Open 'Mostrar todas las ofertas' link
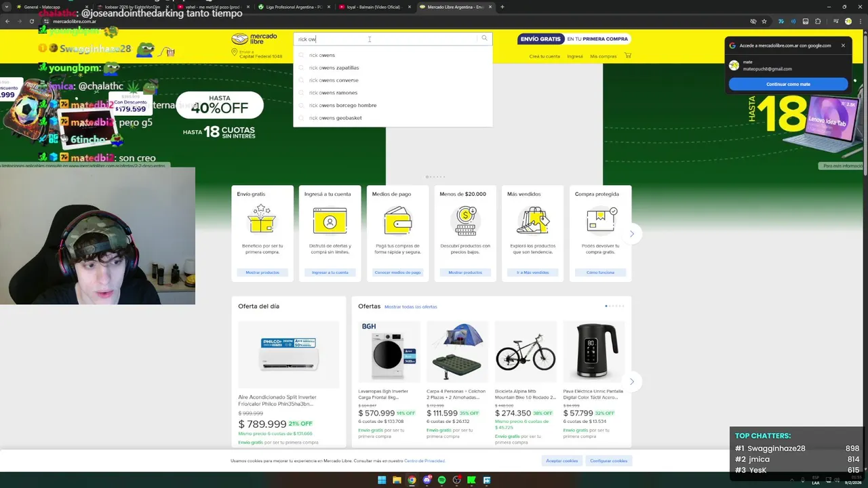This screenshot has width=868, height=488. pyautogui.click(x=411, y=307)
